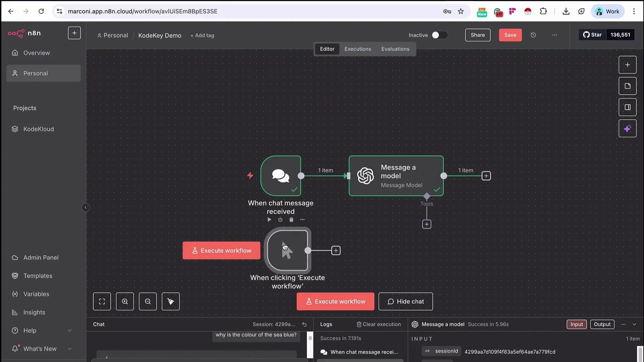Click Add tag
Screen dimensions: 644x362
[202, 35]
